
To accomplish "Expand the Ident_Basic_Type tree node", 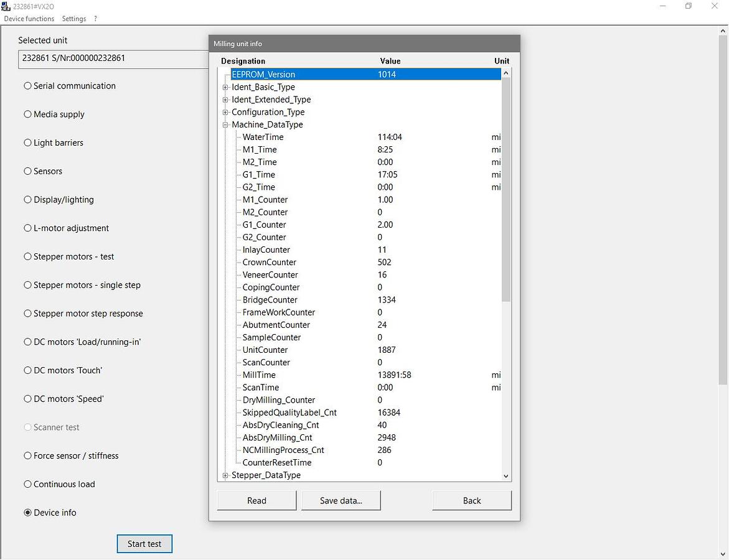I will (225, 88).
